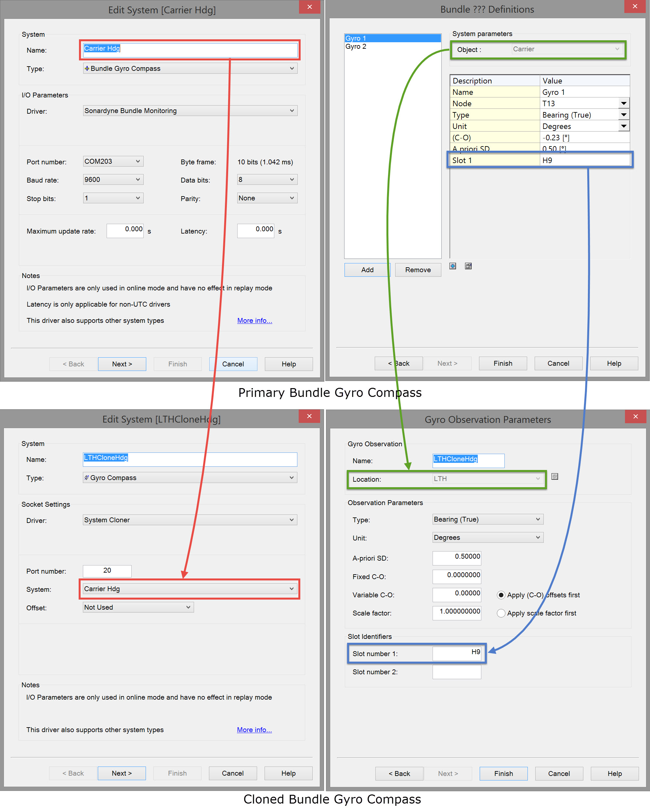The height and width of the screenshot is (812, 650).
Task: Close the Edit System Carrier Hdg dialog with the X
Action: click(309, 7)
